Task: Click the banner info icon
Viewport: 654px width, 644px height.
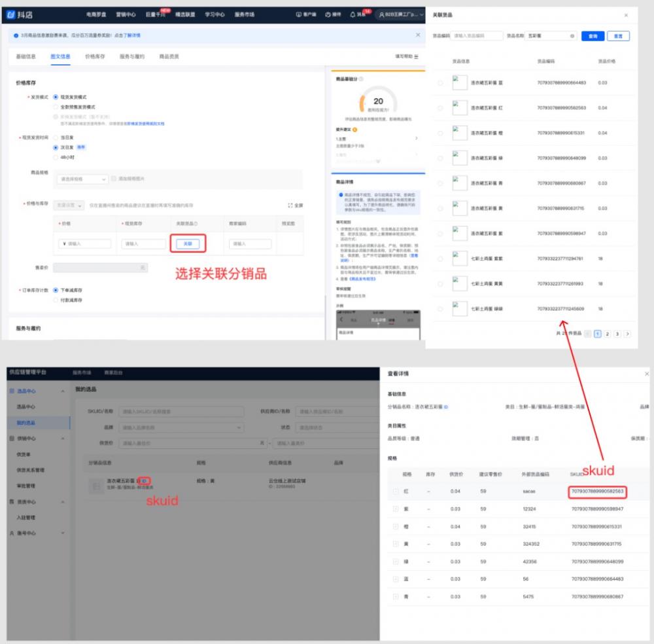Action: click(x=16, y=35)
